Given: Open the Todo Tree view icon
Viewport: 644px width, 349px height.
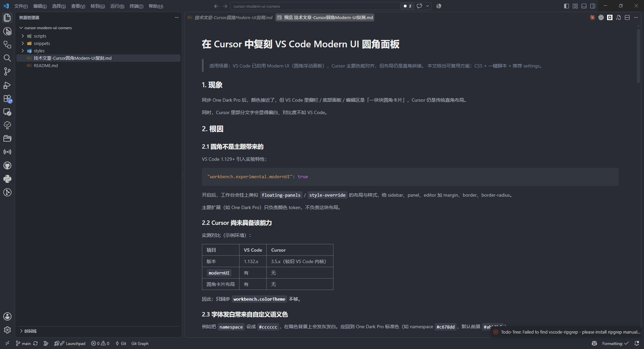Looking at the screenshot, I should tap(7, 125).
